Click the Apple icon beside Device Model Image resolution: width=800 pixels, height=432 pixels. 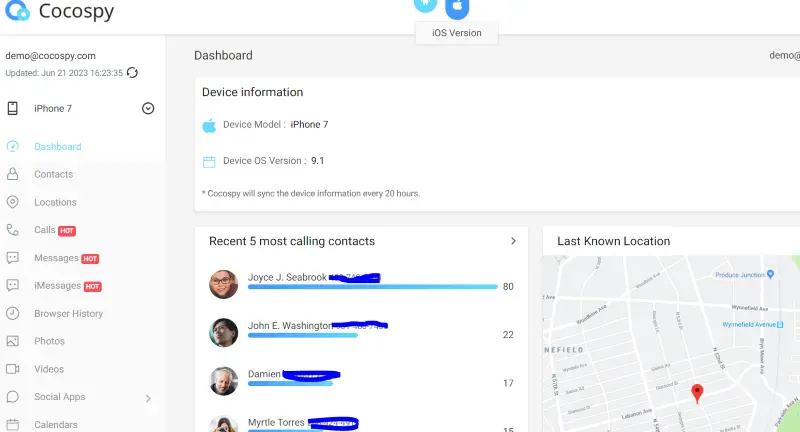(x=209, y=125)
